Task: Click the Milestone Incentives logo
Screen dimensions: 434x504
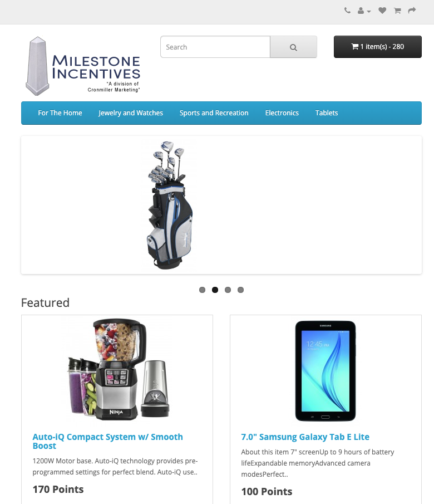Action: click(x=83, y=66)
